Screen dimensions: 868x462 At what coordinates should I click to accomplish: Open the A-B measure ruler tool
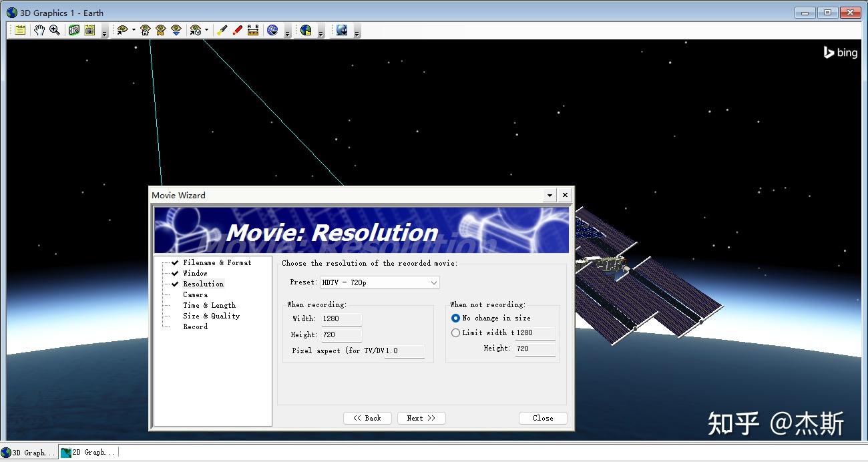(x=253, y=30)
